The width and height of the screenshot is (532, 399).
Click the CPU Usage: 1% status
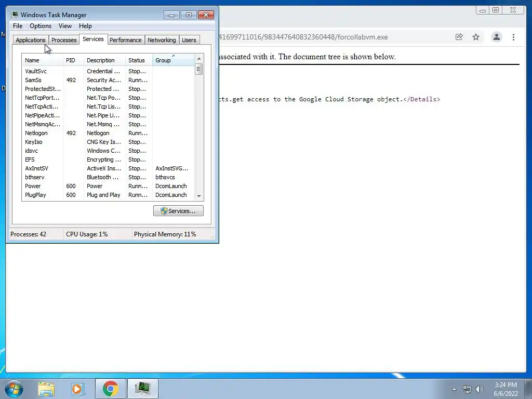87,234
